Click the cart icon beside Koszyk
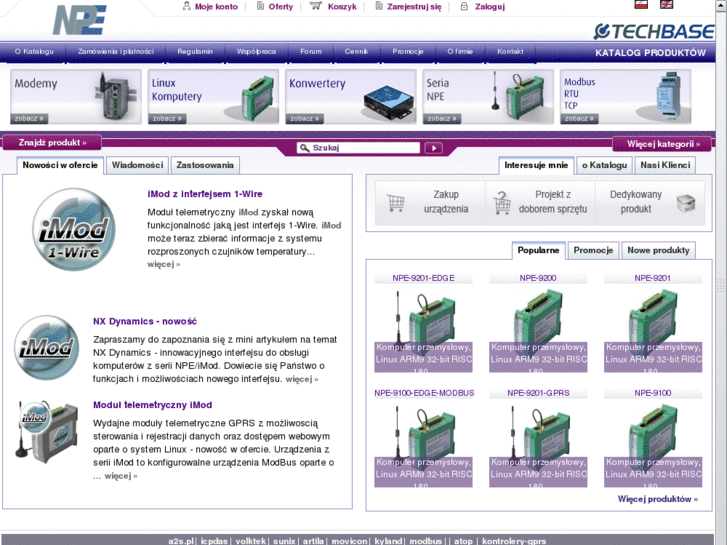Screen dimensions: 727x545 click(316, 6)
